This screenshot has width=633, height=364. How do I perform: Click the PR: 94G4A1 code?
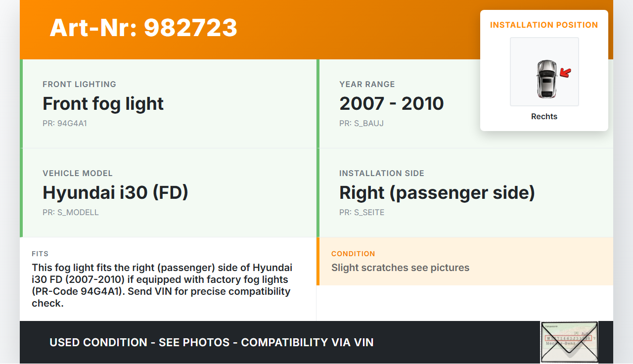coord(65,123)
